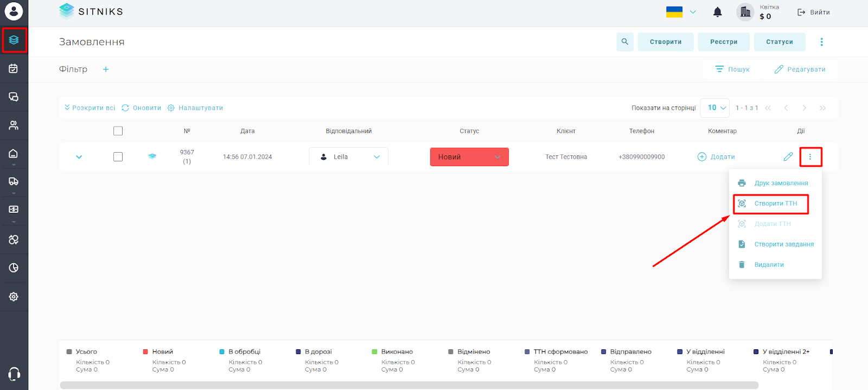Open the orders layers icon in the sidebar

(14, 40)
